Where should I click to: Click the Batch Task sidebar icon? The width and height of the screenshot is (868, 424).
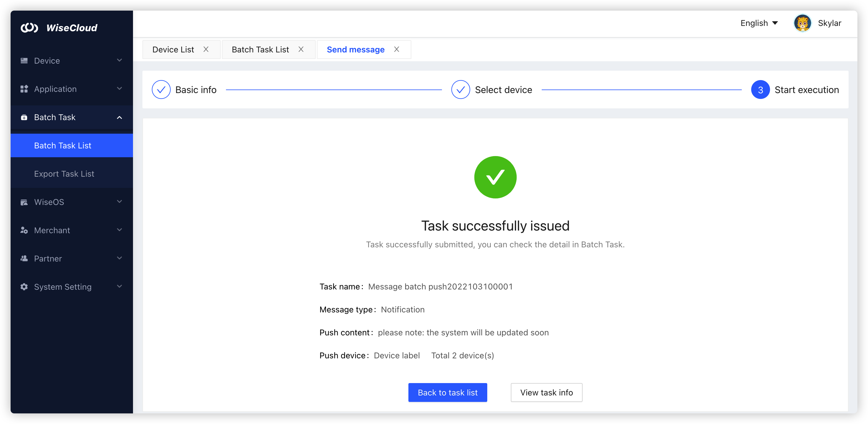tap(24, 117)
